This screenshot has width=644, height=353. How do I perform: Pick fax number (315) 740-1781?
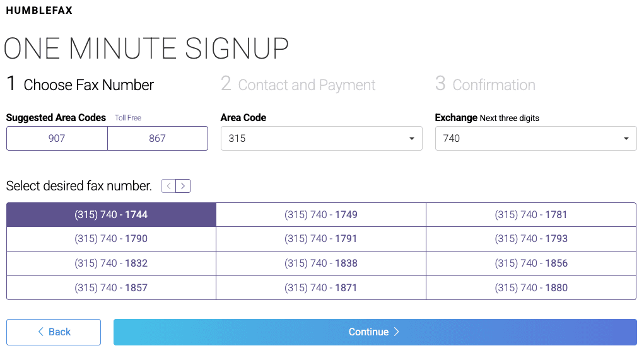[x=531, y=215]
